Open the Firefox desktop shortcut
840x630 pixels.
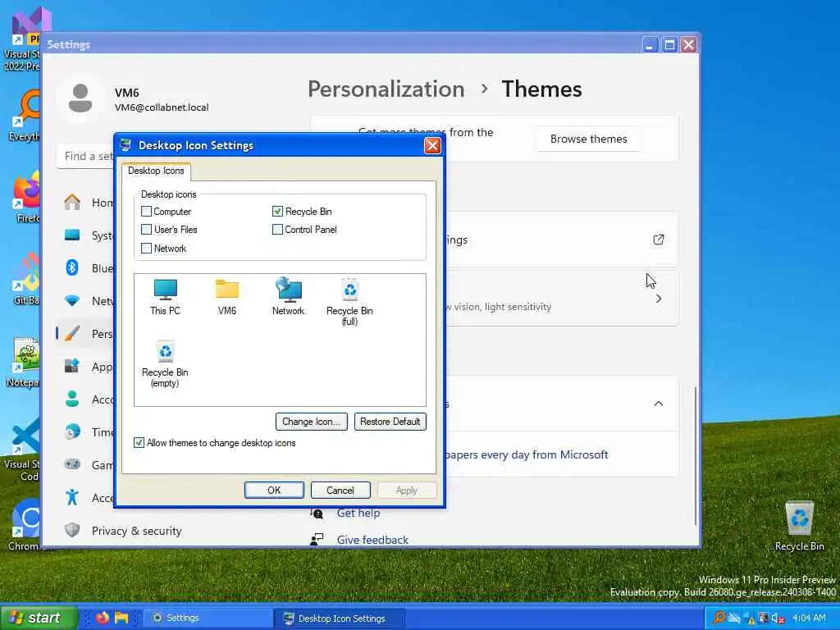[25, 197]
